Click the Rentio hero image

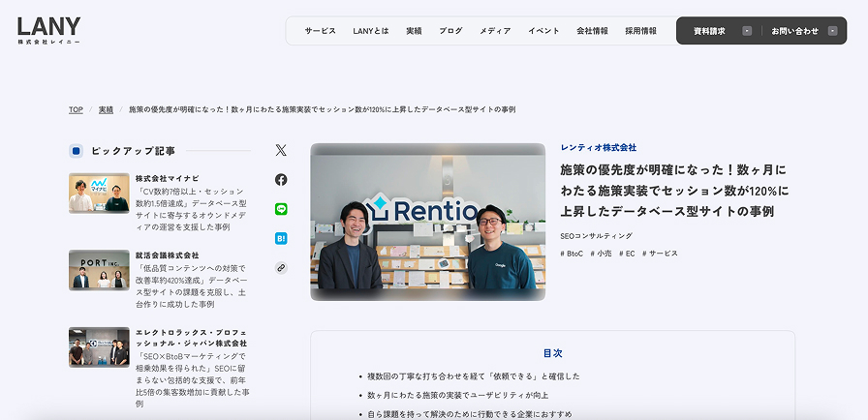tap(427, 222)
